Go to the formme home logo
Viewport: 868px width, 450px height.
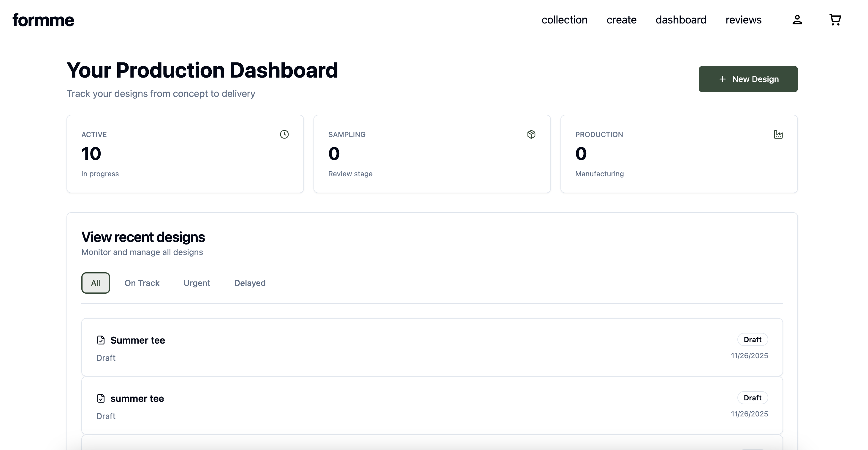click(x=43, y=20)
